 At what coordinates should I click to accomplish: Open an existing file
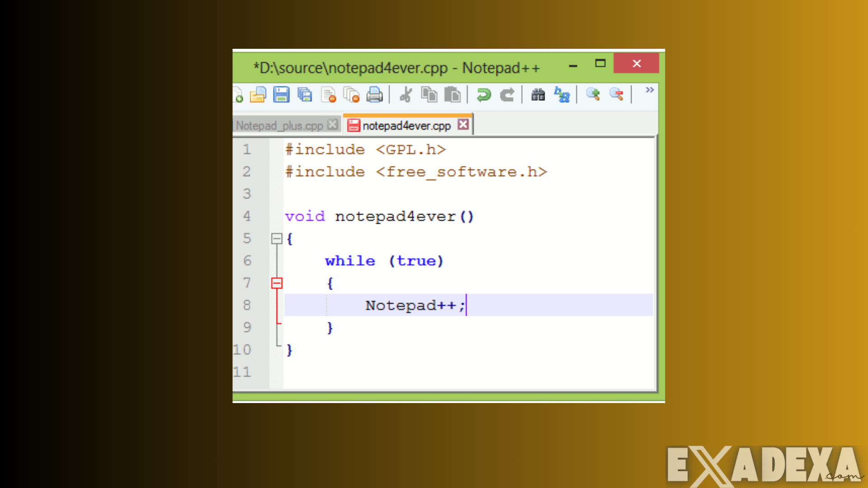coord(258,95)
